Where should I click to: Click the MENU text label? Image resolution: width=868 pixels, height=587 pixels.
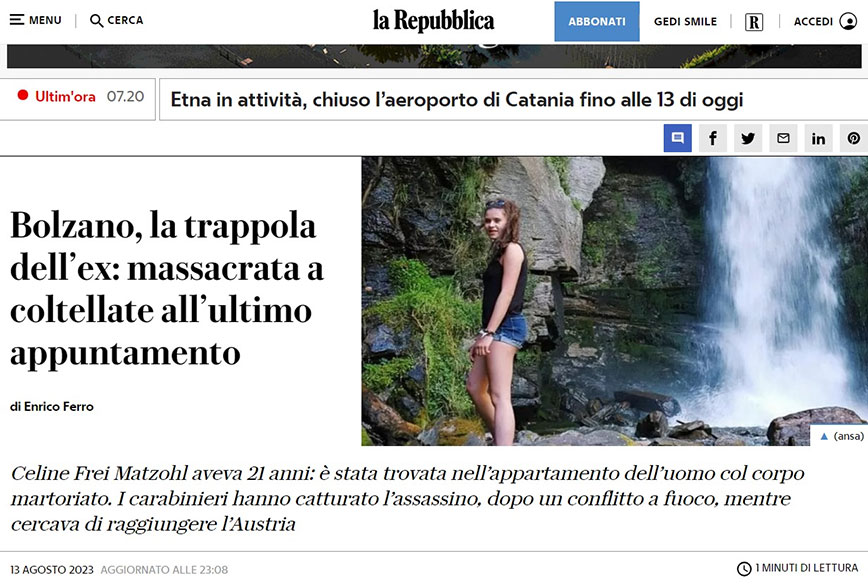45,20
